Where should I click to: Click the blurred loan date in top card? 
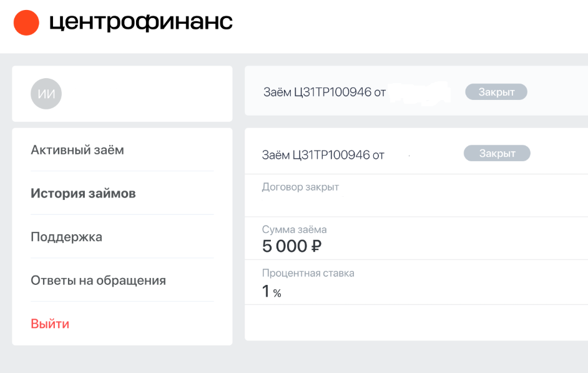pos(419,92)
